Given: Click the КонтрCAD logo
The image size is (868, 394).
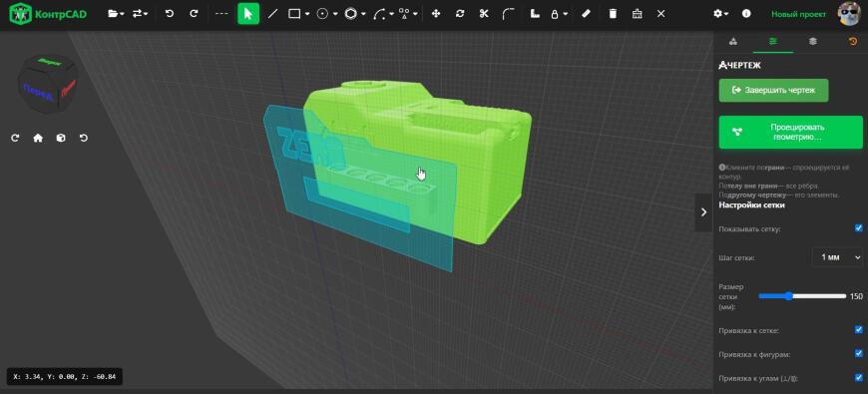Looking at the screenshot, I should 48,14.
